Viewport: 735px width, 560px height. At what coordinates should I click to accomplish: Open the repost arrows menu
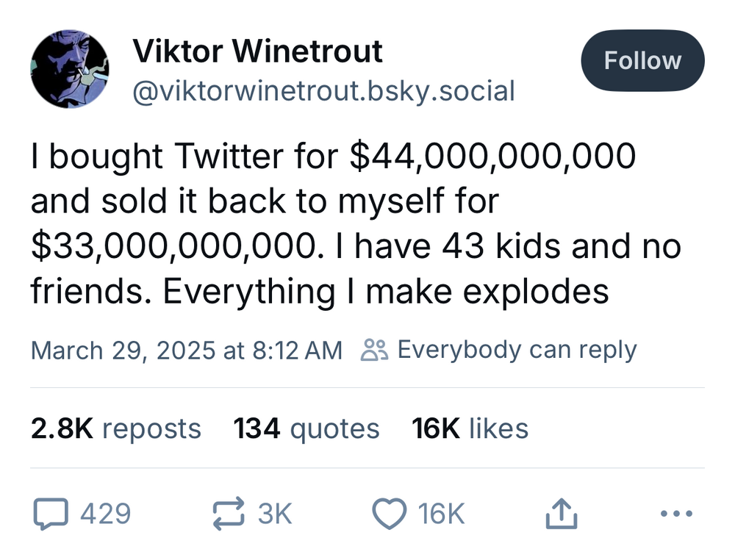[228, 514]
